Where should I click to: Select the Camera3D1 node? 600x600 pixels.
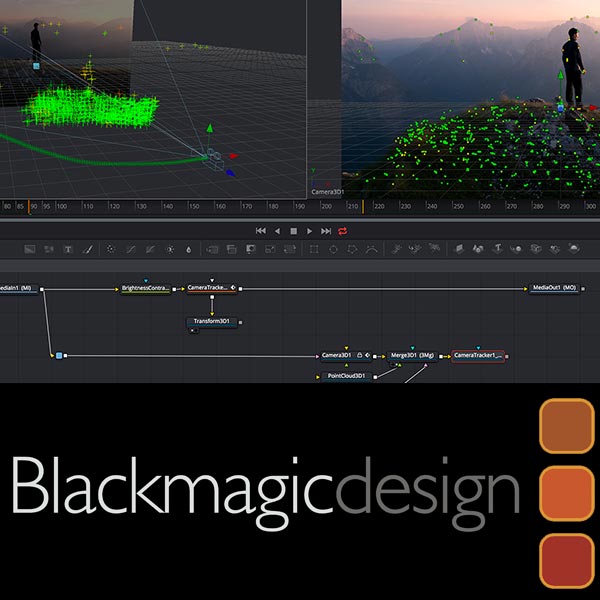pyautogui.click(x=346, y=356)
